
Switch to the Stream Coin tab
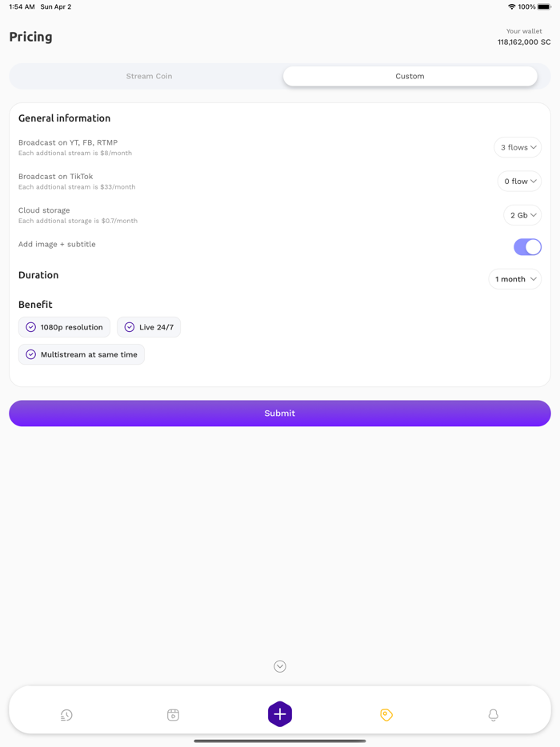tap(149, 76)
